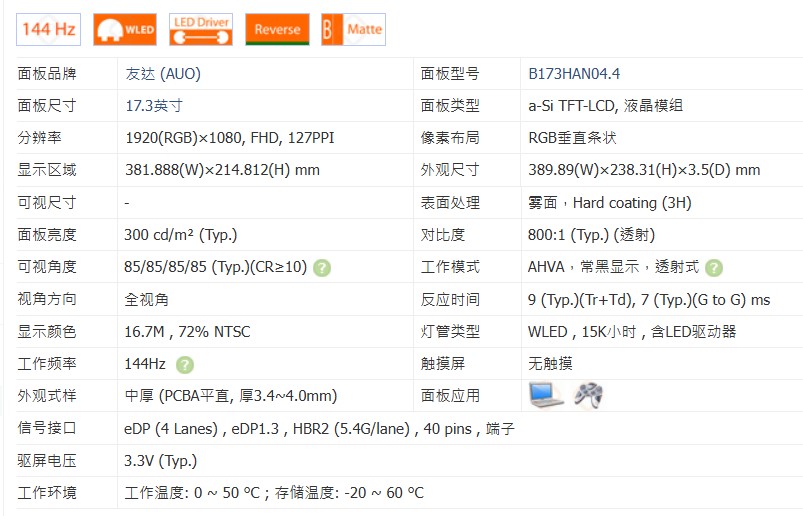The image size is (803, 516).
Task: Click the 反应时间 row label
Action: click(450, 299)
